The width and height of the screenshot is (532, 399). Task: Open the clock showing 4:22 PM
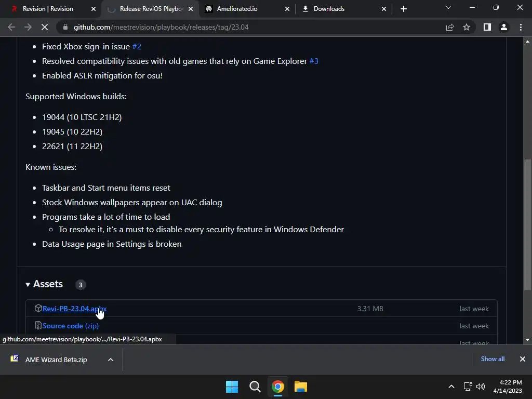tap(508, 387)
